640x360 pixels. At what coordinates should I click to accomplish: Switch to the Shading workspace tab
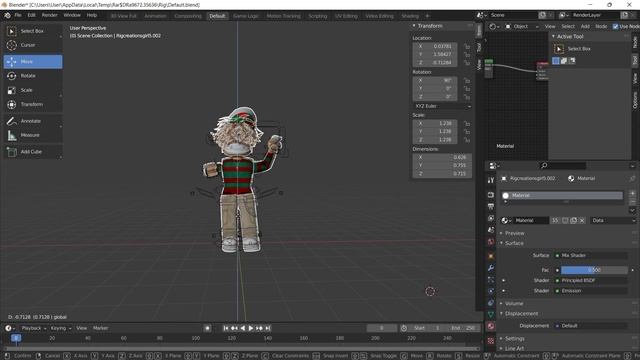[x=410, y=16]
